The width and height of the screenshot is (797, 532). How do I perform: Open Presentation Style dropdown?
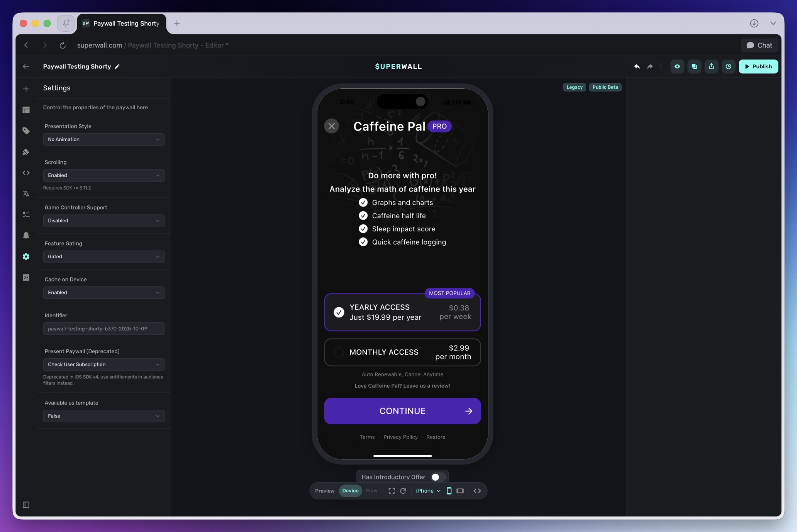(x=104, y=139)
